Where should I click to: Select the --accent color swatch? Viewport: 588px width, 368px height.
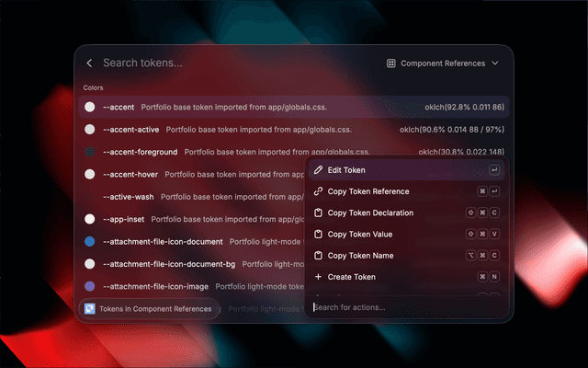(x=90, y=107)
